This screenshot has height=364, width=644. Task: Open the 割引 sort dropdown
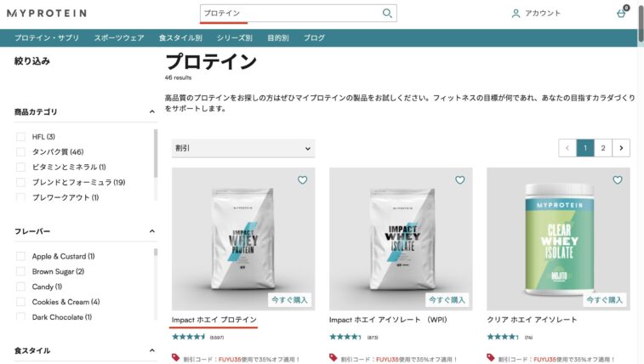[x=243, y=148]
